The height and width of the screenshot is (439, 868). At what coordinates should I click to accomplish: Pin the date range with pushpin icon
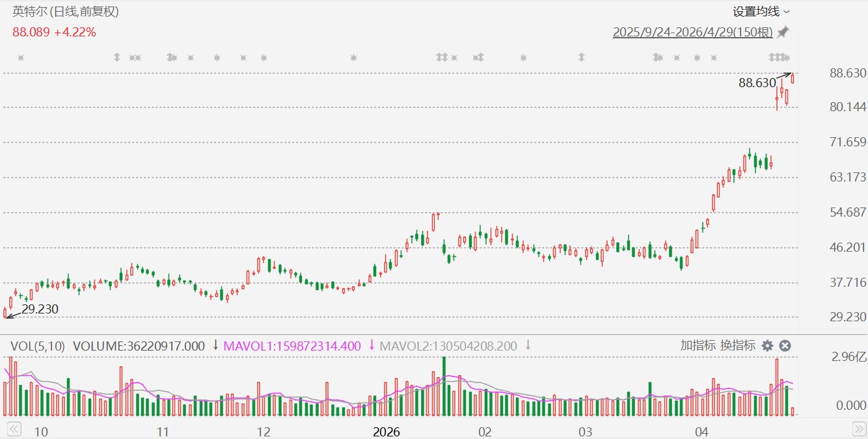tap(783, 32)
